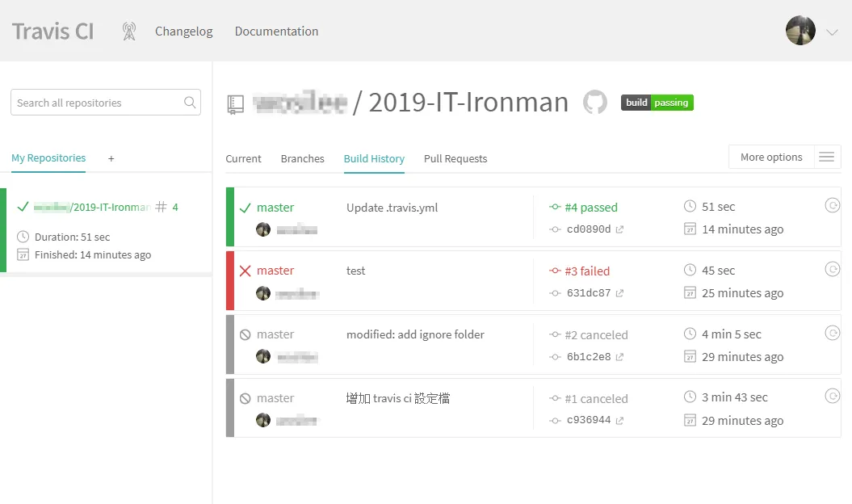Focus the Search all repositories field
Image resolution: width=852 pixels, height=504 pixels.
tap(97, 103)
